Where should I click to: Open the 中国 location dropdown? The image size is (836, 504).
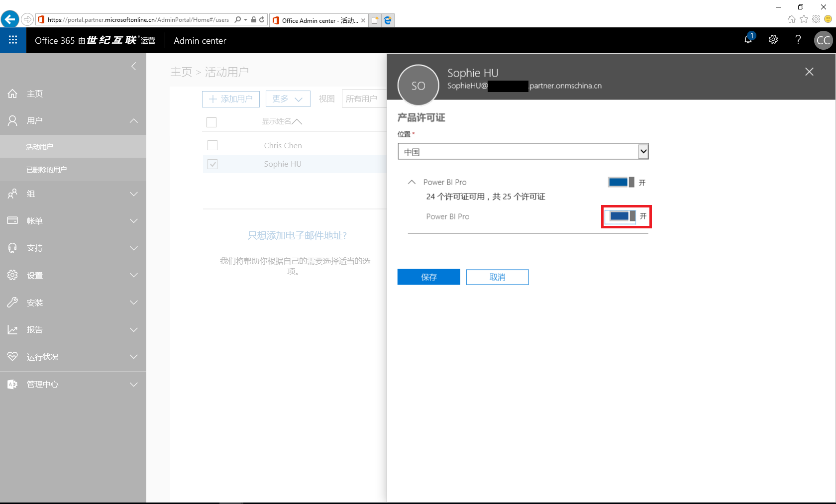point(643,151)
